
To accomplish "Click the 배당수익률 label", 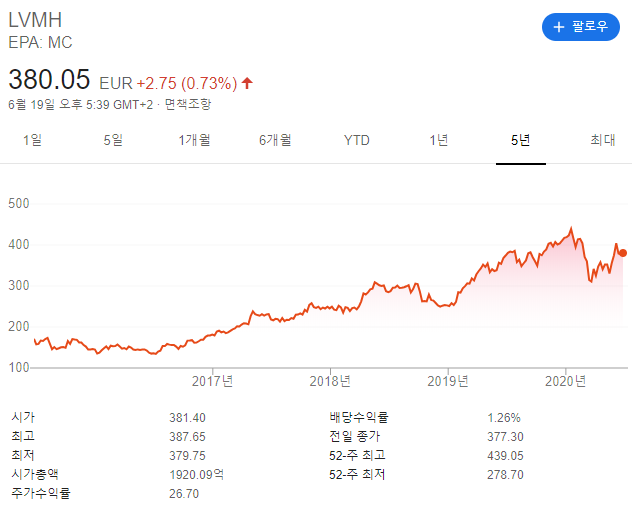I will pos(359,417).
